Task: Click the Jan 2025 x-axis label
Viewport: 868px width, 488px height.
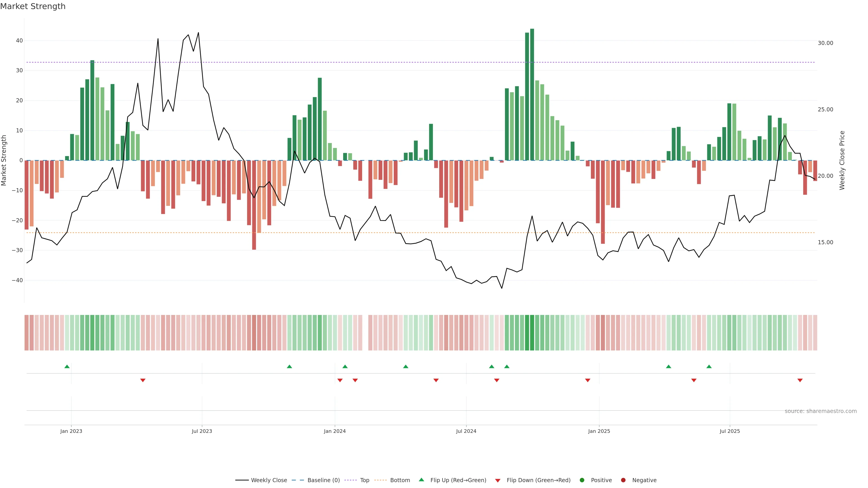Action: point(599,431)
